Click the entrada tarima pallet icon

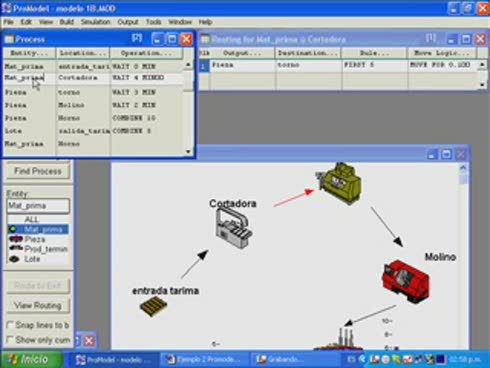point(153,306)
